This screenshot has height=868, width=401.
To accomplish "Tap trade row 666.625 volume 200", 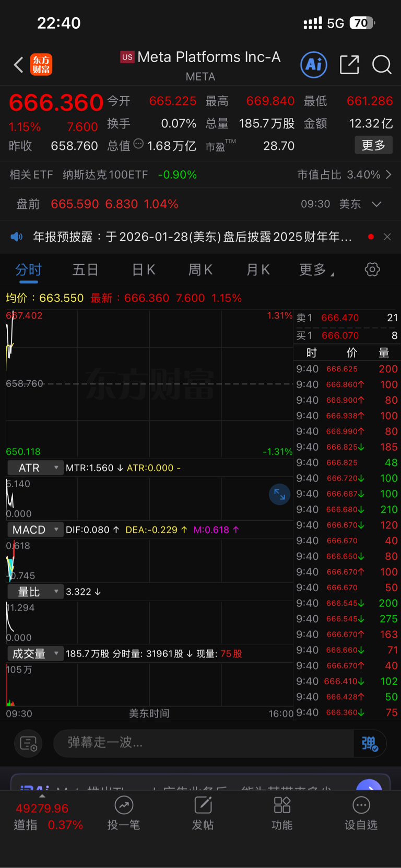I will [x=347, y=369].
